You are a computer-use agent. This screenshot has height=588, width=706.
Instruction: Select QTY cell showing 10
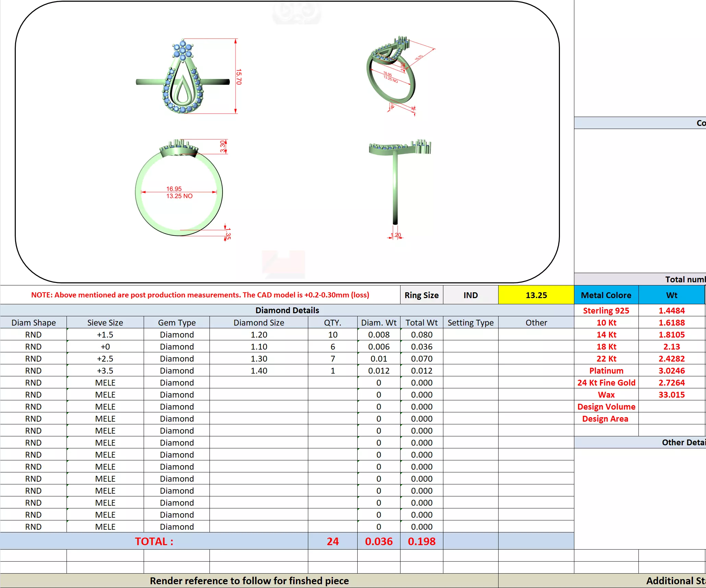(333, 334)
